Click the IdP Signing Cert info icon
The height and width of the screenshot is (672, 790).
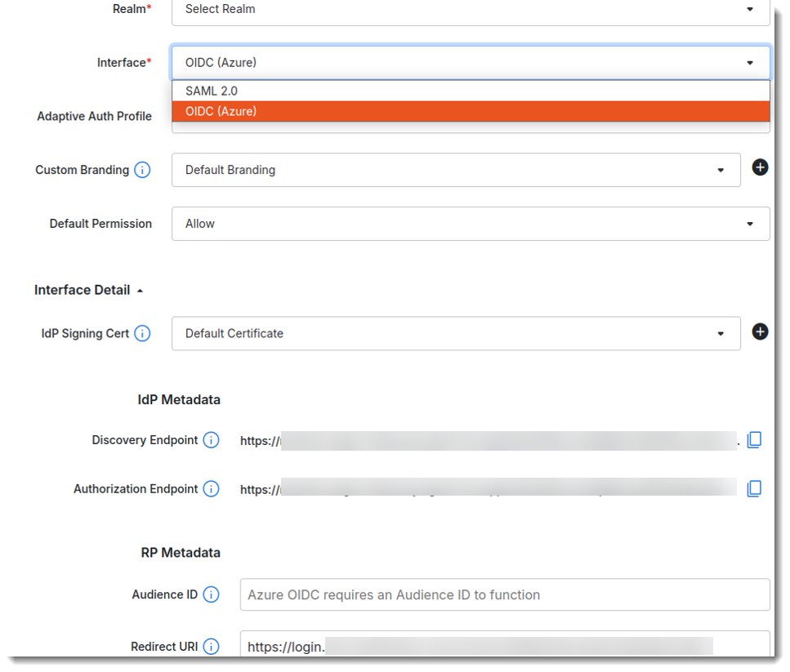[x=141, y=333]
